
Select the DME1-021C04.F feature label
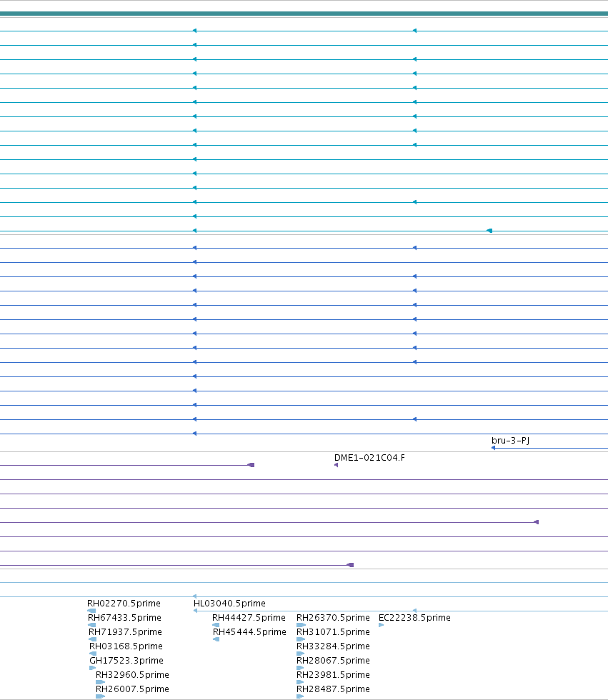[x=369, y=458]
